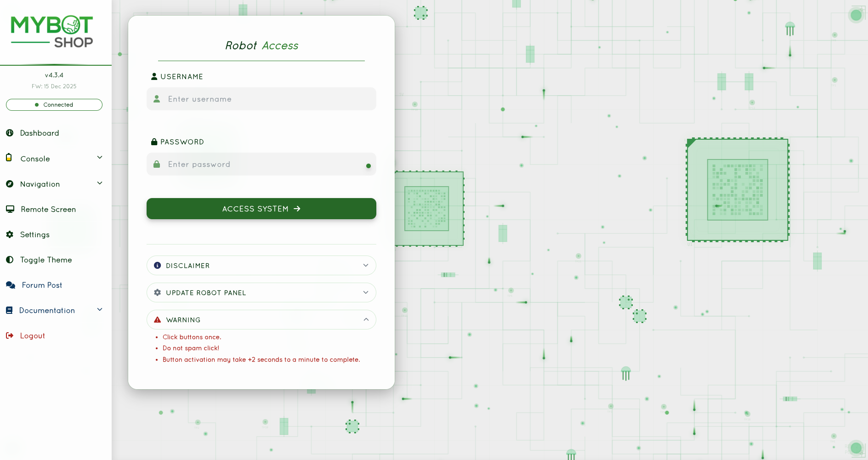Viewport: 868px width, 460px height.
Task: Click the Navigation compass icon
Action: (x=10, y=184)
